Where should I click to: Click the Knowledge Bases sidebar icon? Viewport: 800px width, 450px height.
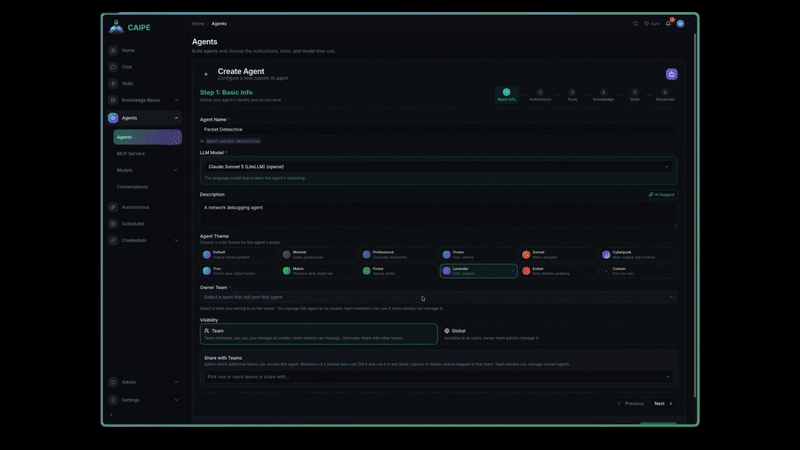pos(113,100)
